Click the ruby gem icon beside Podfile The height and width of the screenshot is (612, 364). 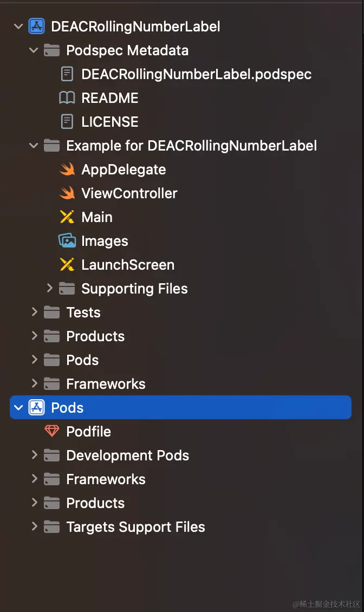point(52,432)
